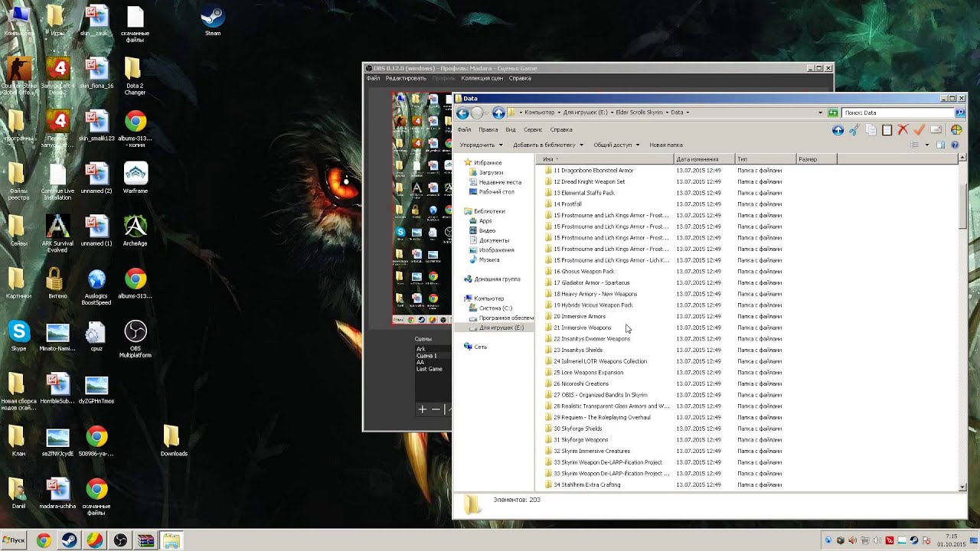Click the Up folder arrow beside the address bar
This screenshot has width=980, height=551.
[498, 112]
